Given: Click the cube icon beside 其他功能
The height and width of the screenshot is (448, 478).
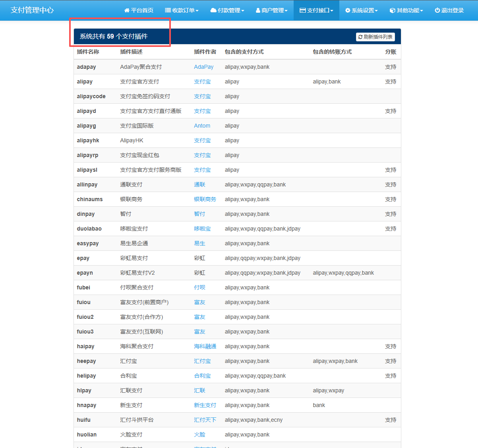Looking at the screenshot, I should [392, 10].
